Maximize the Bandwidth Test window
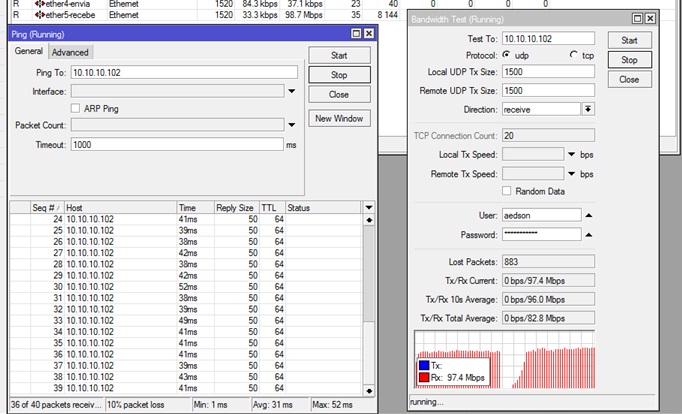Screen dimensions: 682x414 pyautogui.click(x=637, y=18)
